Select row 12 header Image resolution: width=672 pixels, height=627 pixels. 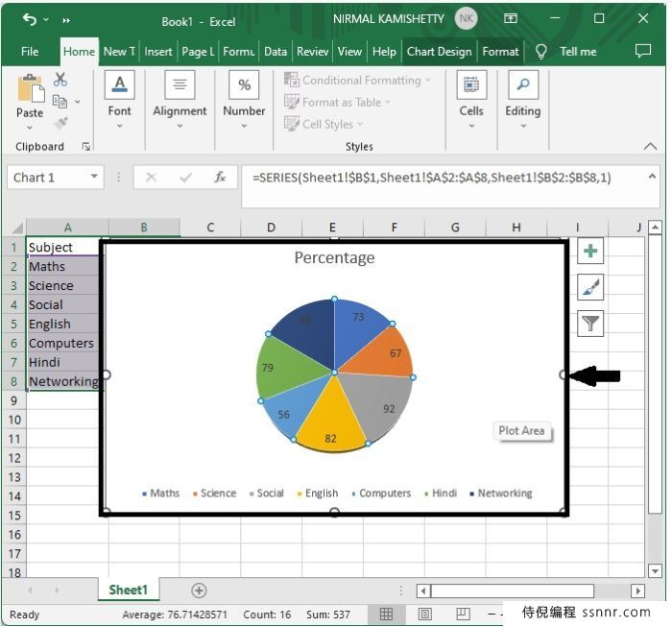(14, 458)
